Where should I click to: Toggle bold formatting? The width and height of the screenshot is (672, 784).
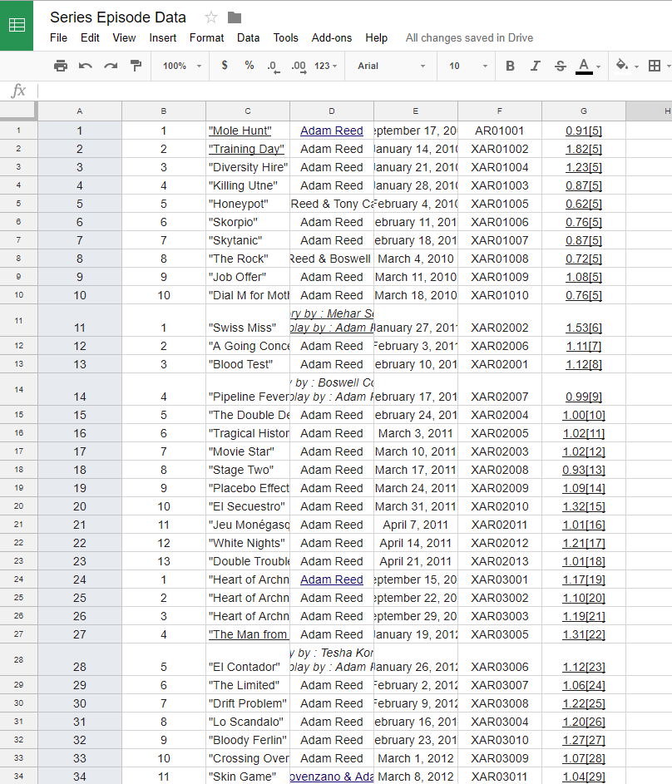(510, 66)
